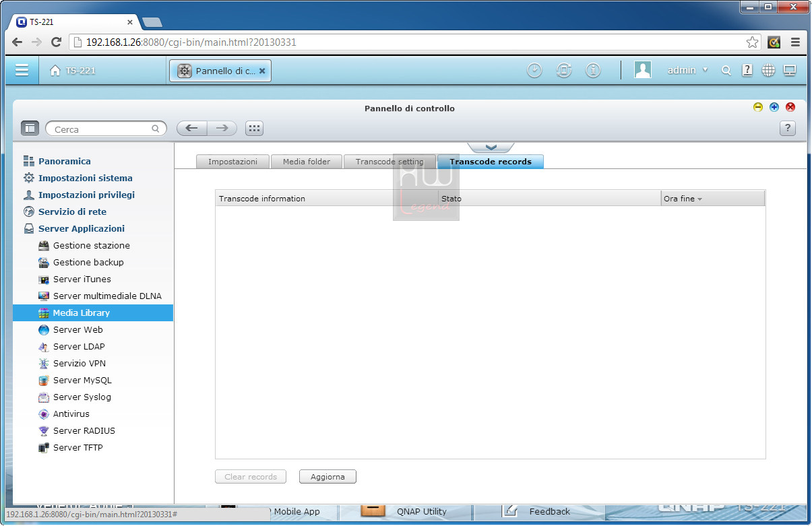Open Server LDAP settings
812x526 pixels.
click(79, 346)
